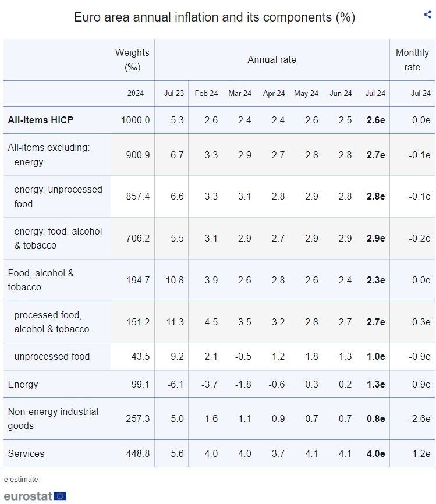Click the All-items HICP row label
Viewport: 436px width, 504px height.
(40, 120)
